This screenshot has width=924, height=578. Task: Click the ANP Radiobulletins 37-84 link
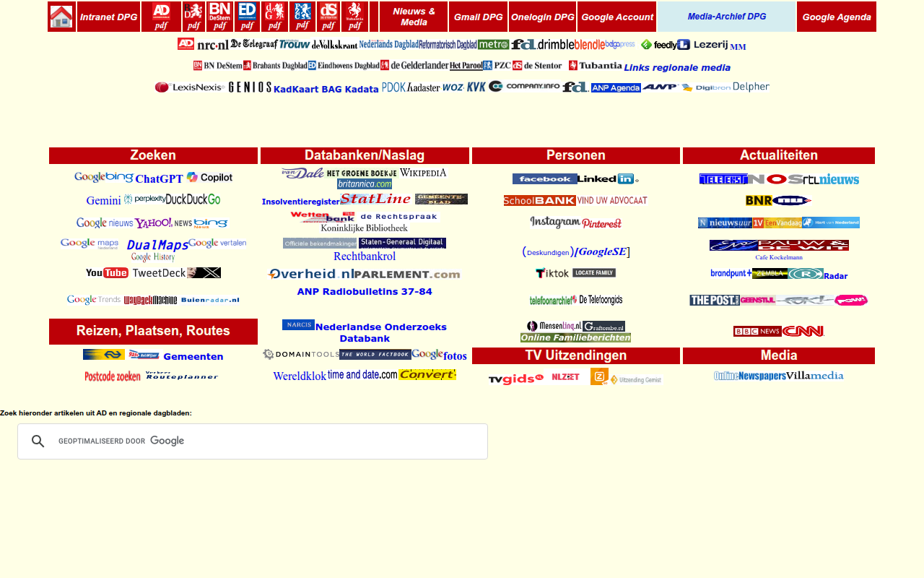click(x=365, y=292)
